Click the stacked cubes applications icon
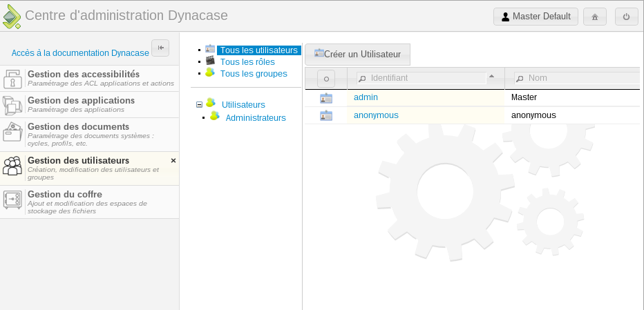644x310 pixels. (12, 105)
